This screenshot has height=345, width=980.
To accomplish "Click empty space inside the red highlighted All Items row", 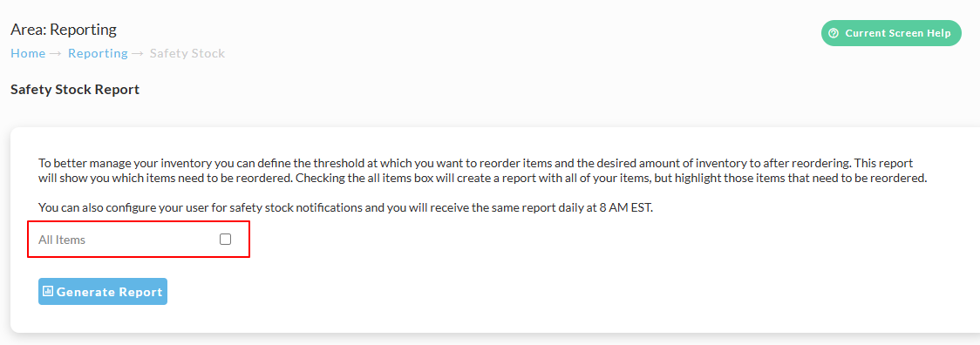I will pyautogui.click(x=150, y=240).
